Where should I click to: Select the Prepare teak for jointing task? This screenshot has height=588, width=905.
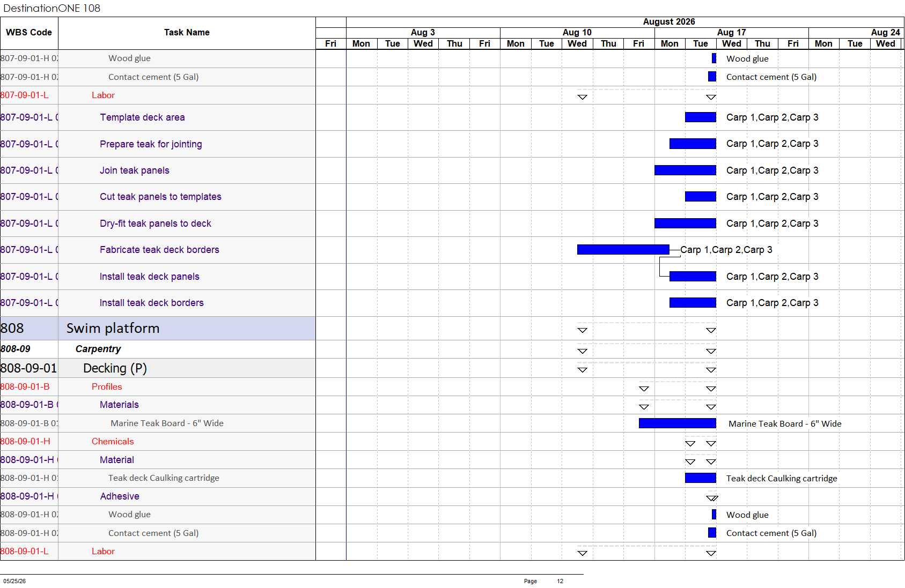(x=151, y=144)
